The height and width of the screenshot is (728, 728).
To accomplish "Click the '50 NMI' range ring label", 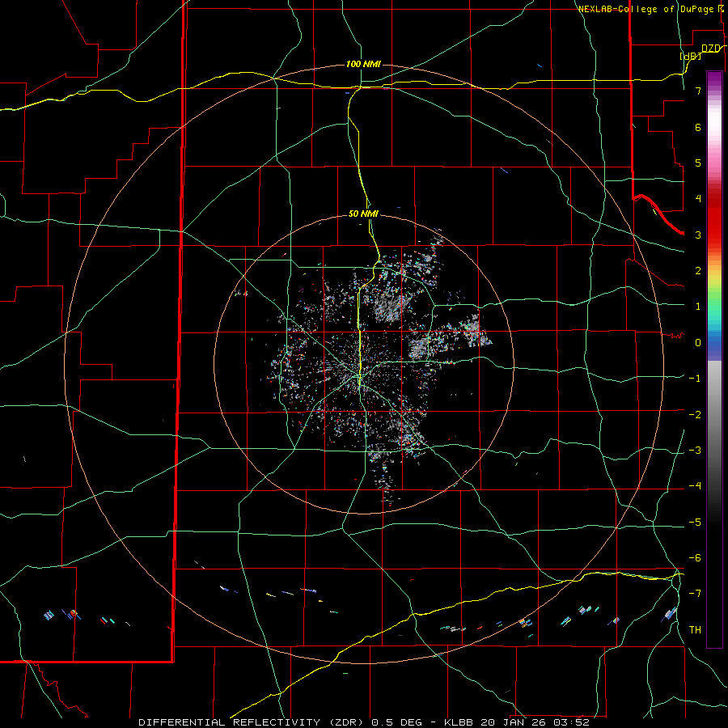I will pyautogui.click(x=363, y=214).
